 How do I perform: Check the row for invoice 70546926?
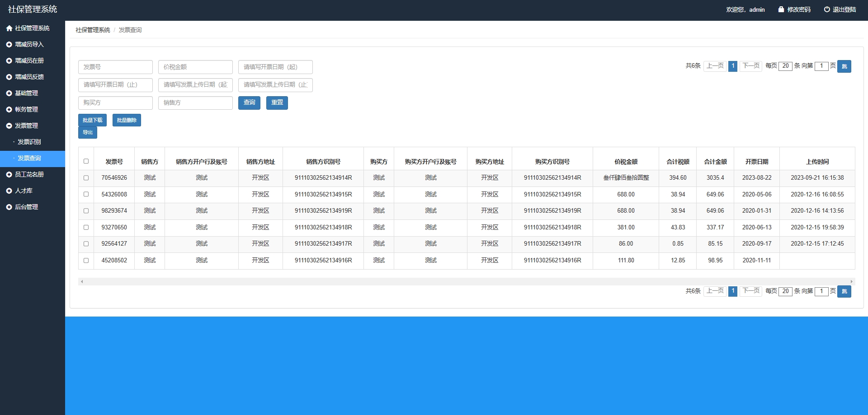coord(86,178)
